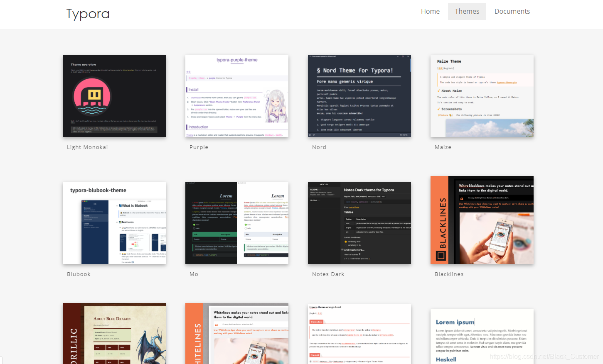Image resolution: width=603 pixels, height=364 pixels.
Task: Open the Blubook theme thumbnail
Action: pos(114,223)
